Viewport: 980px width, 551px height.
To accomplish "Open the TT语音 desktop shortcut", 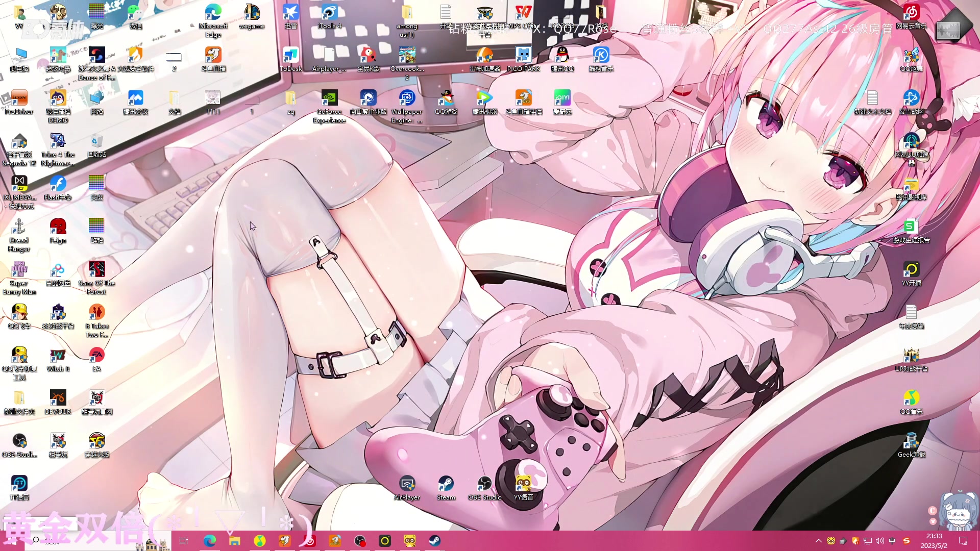I will click(19, 488).
